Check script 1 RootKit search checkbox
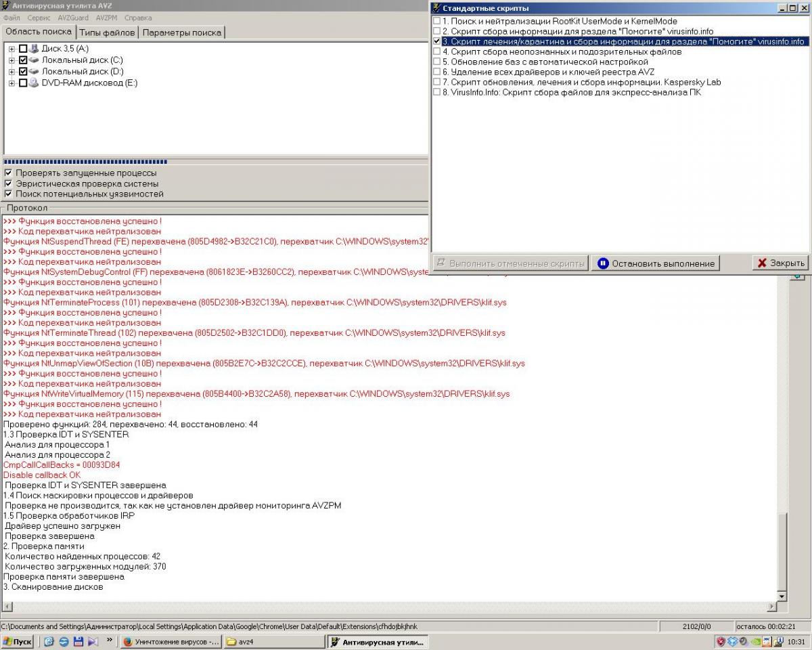The height and width of the screenshot is (650, 812). pyautogui.click(x=436, y=21)
